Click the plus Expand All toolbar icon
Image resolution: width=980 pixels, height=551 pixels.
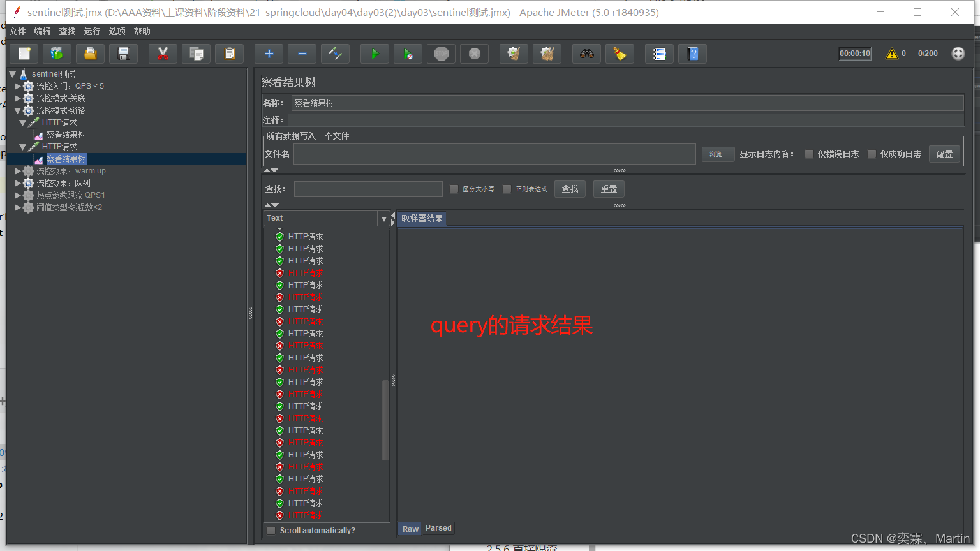(x=269, y=54)
